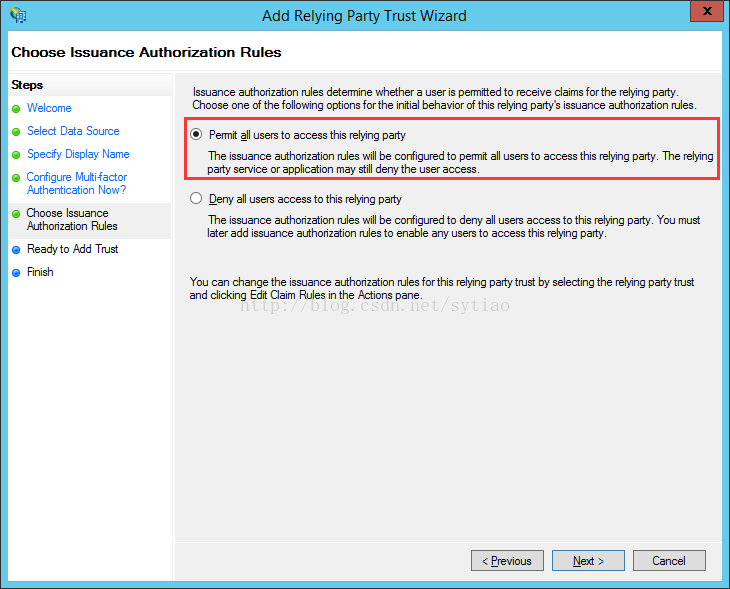Select Permit all users radio button
The width and height of the screenshot is (730, 589).
coord(196,135)
